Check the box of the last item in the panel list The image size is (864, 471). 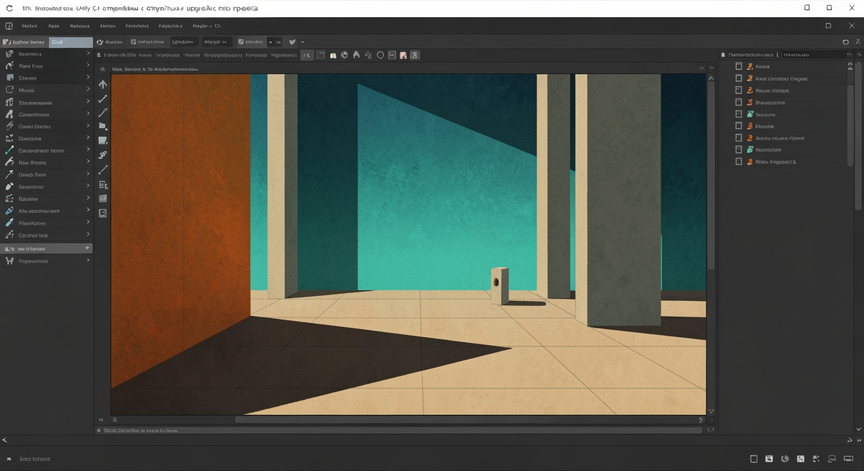click(x=739, y=161)
